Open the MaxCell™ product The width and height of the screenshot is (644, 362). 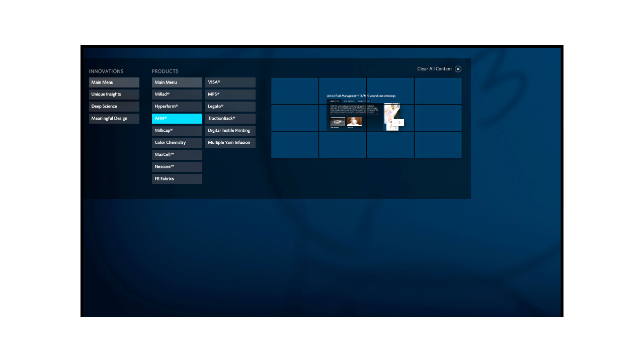tap(177, 155)
